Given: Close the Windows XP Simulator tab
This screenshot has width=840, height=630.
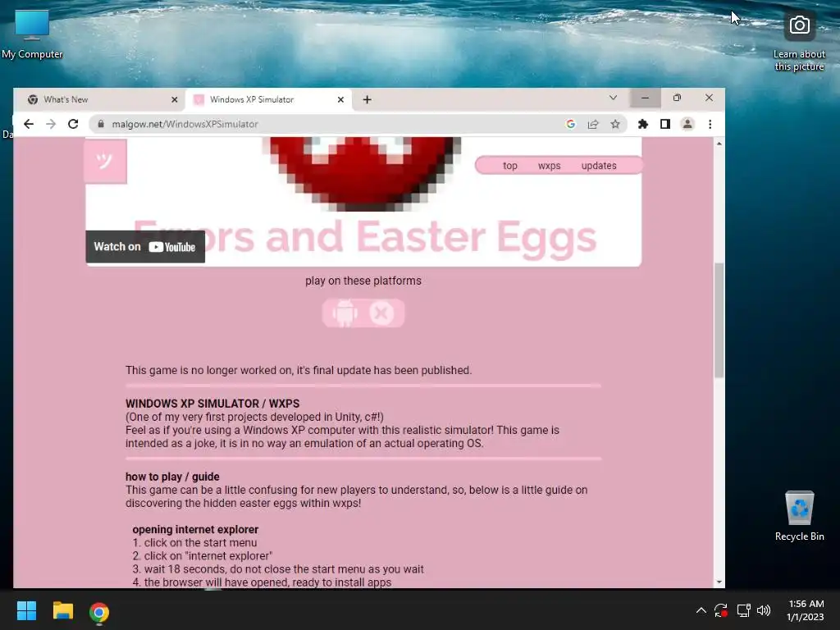Looking at the screenshot, I should pos(340,99).
